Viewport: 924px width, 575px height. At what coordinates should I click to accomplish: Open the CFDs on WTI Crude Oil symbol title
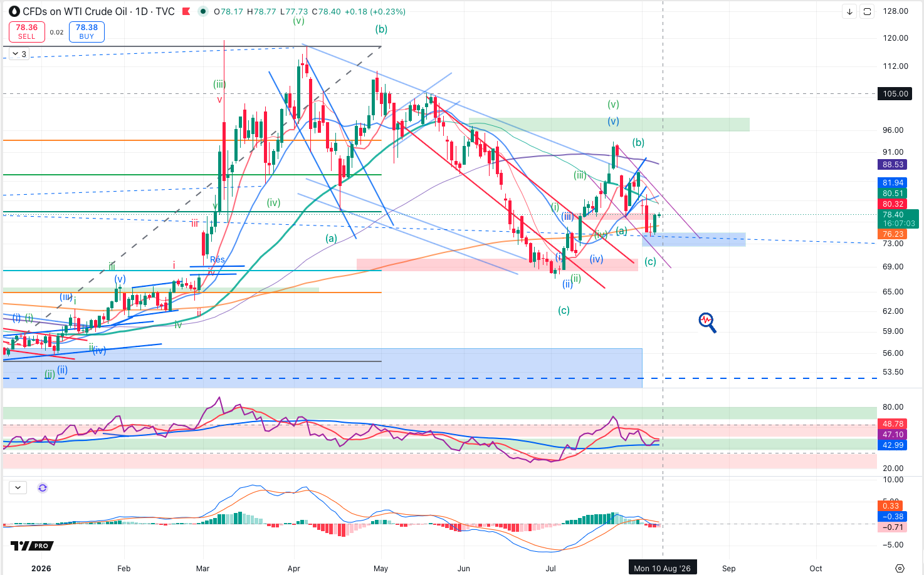pyautogui.click(x=75, y=11)
